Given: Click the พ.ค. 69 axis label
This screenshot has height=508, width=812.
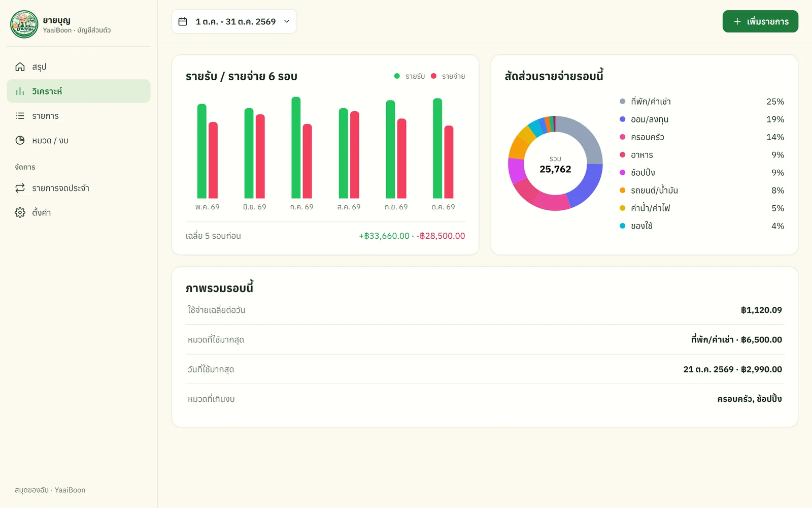Looking at the screenshot, I should tap(208, 207).
